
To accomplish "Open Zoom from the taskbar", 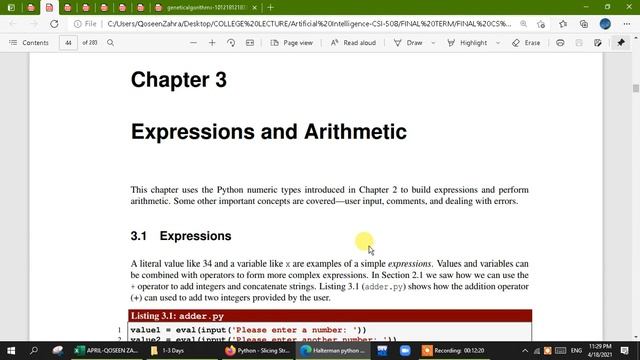I will tap(405, 351).
